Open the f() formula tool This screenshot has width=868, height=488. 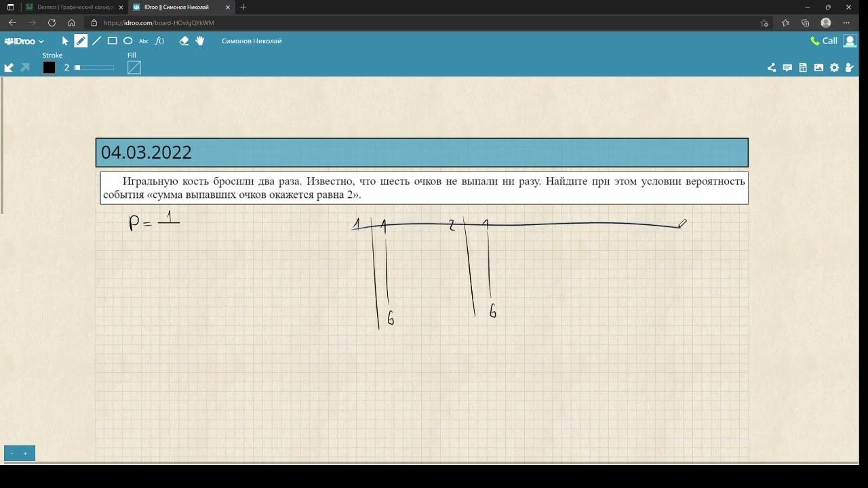[159, 41]
